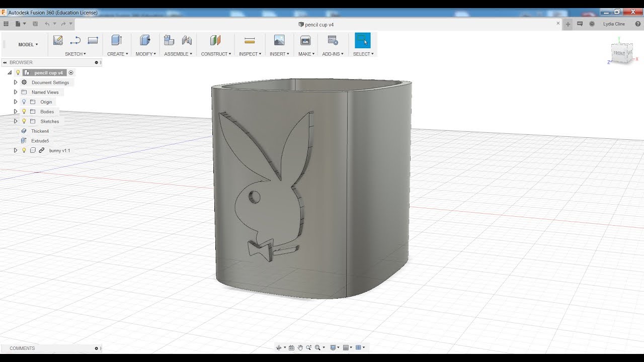644x362 pixels.
Task: Open the notifications chat icon
Action: coord(580,24)
